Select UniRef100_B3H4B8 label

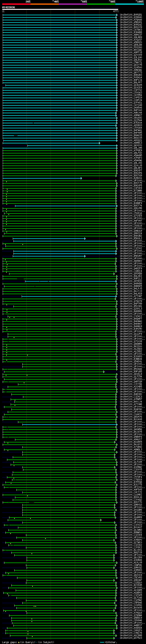pyautogui.click(x=131, y=32)
